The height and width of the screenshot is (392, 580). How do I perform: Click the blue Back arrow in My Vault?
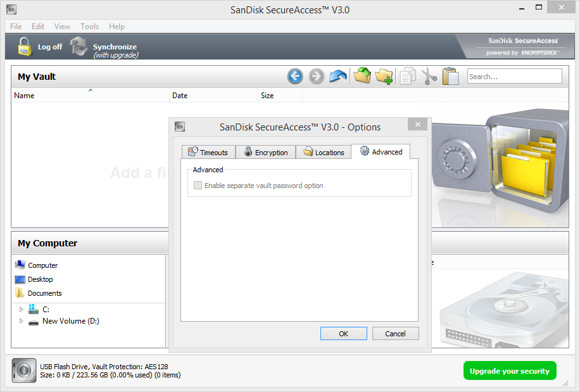click(x=295, y=76)
